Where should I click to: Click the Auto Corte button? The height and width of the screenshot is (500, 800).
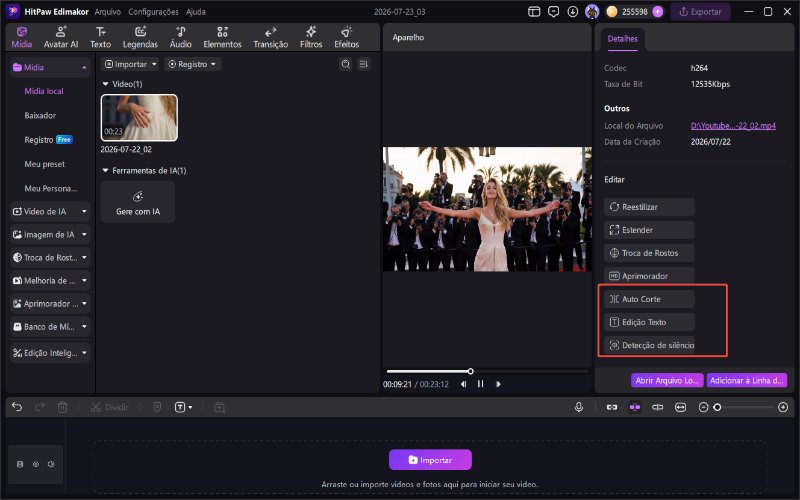[x=649, y=299]
